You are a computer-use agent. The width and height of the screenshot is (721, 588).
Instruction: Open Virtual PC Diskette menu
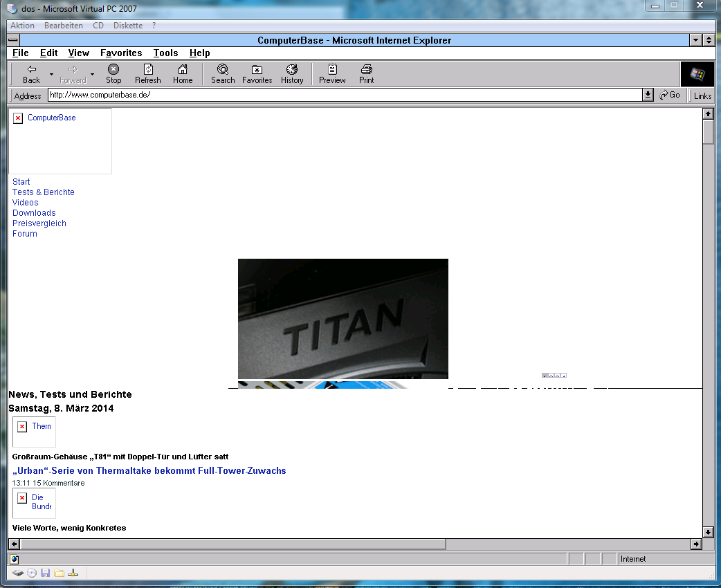[x=128, y=26]
